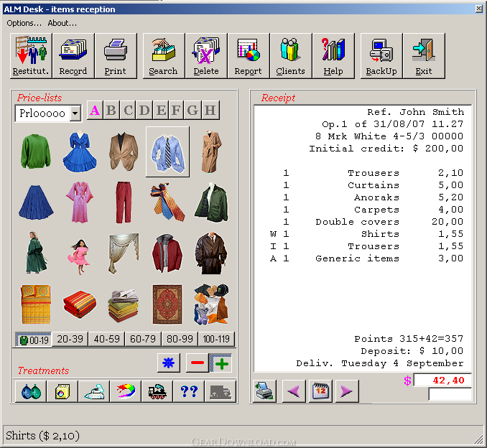Open the About menu
The image size is (487, 448).
(x=62, y=23)
